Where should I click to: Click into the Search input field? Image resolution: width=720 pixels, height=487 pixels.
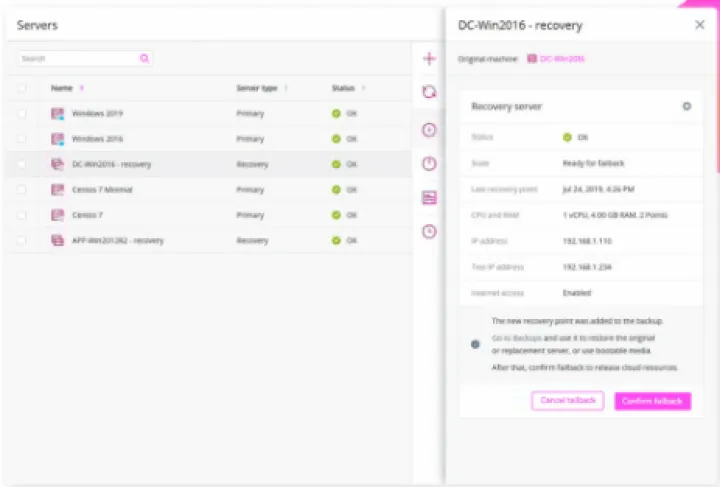[78, 59]
